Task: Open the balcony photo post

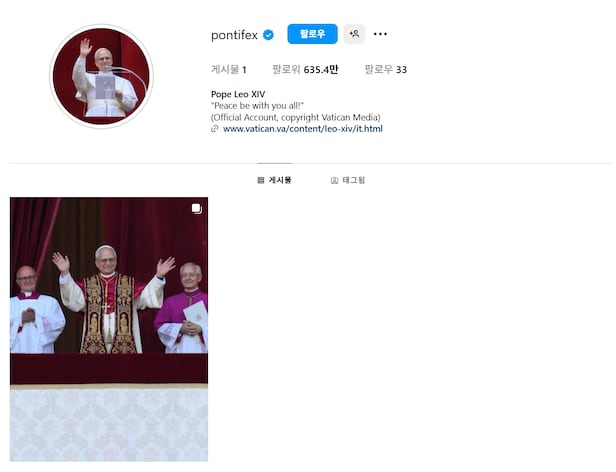Action: pyautogui.click(x=109, y=329)
